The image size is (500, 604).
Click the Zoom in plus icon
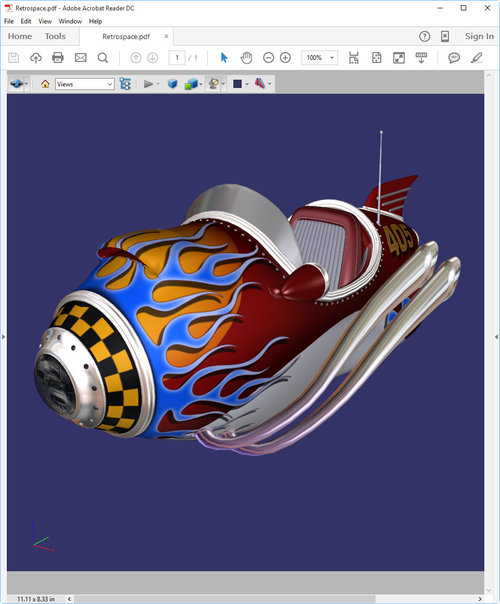[x=285, y=58]
